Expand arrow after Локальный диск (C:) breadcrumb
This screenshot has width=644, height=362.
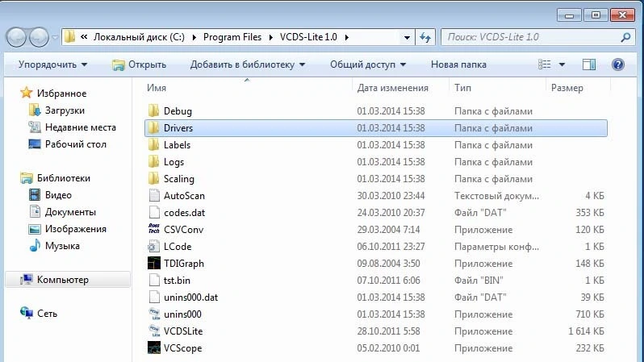[x=194, y=37]
